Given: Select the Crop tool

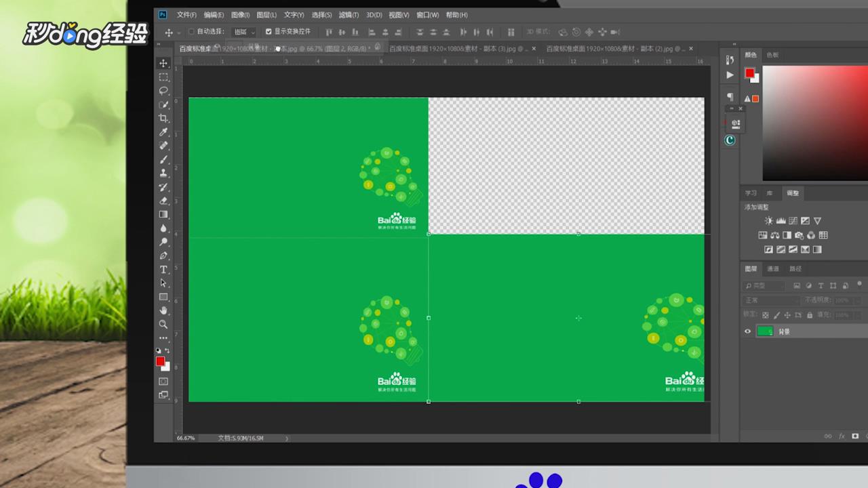Looking at the screenshot, I should pyautogui.click(x=163, y=118).
